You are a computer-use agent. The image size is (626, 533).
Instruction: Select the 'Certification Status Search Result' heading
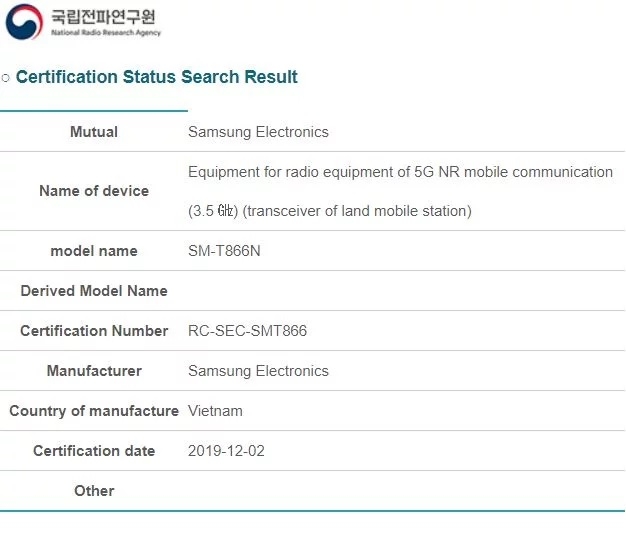(x=156, y=77)
